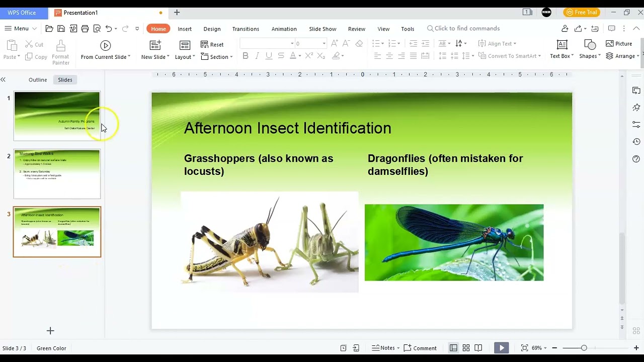Toggle Italic formatting
The image size is (644, 362).
pyautogui.click(x=257, y=56)
